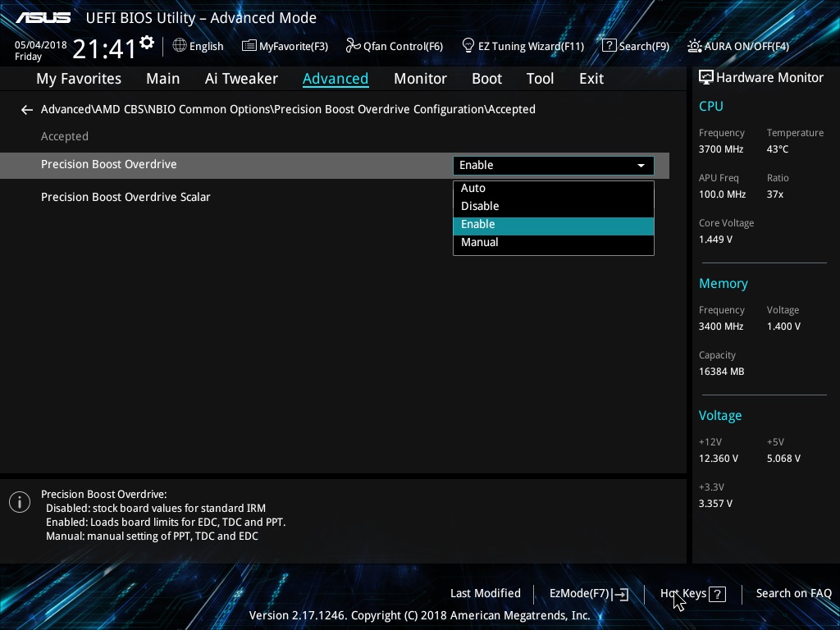
Task: Click the Precision Boost Overdrive setting label
Action: tap(109, 164)
